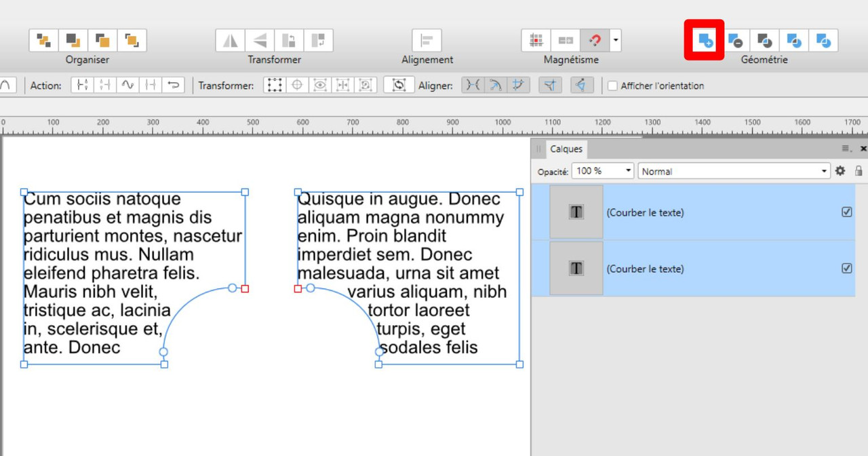Open the Alignement options button
Image resolution: width=868 pixels, height=456 pixels.
pyautogui.click(x=427, y=41)
